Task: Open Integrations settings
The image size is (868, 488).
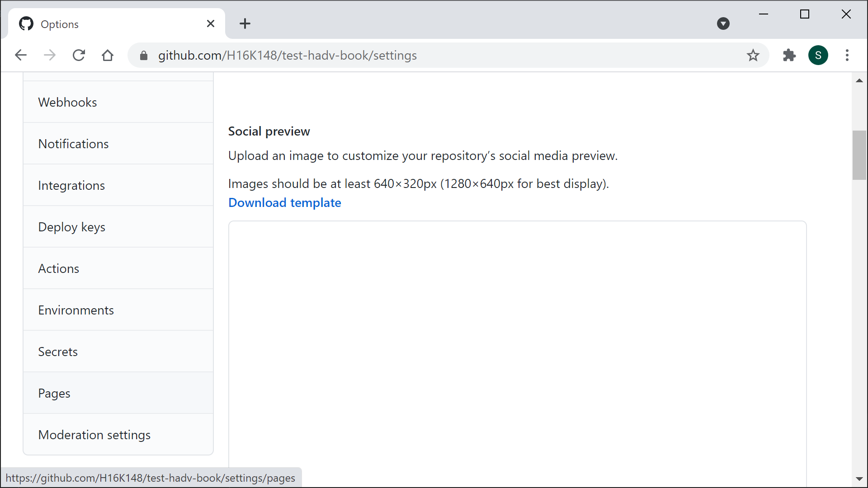Action: [118, 185]
